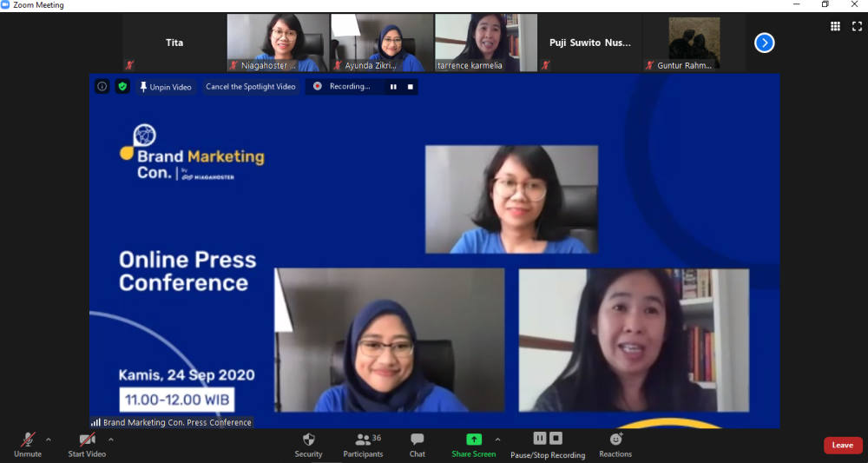Screen dimensions: 868x463
Task: Minimize the Zoom Meeting window
Action: 797,4
